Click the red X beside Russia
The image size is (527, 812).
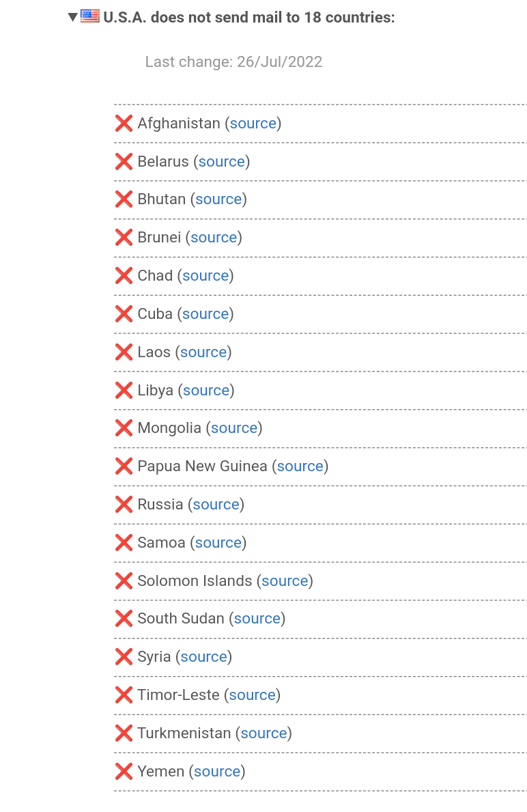(124, 505)
